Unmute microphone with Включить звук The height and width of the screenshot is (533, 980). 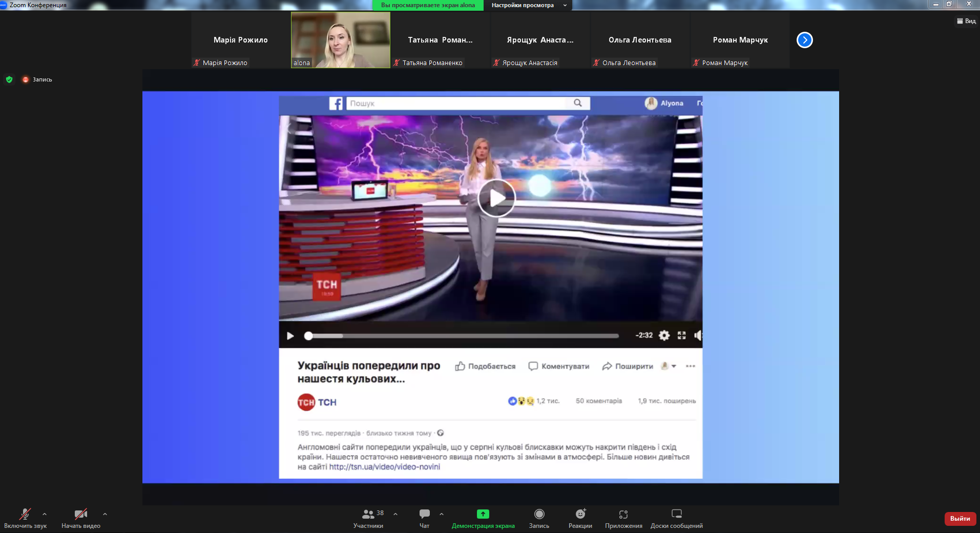(25, 514)
